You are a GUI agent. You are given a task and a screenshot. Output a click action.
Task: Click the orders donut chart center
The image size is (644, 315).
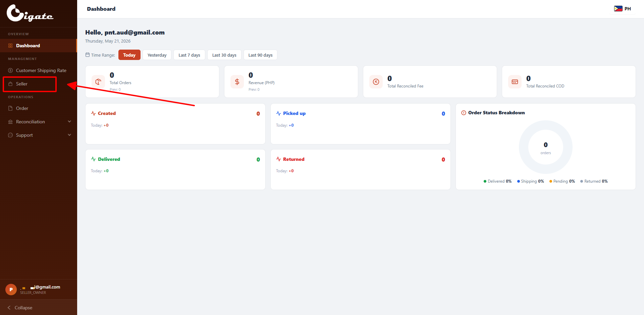546,147
